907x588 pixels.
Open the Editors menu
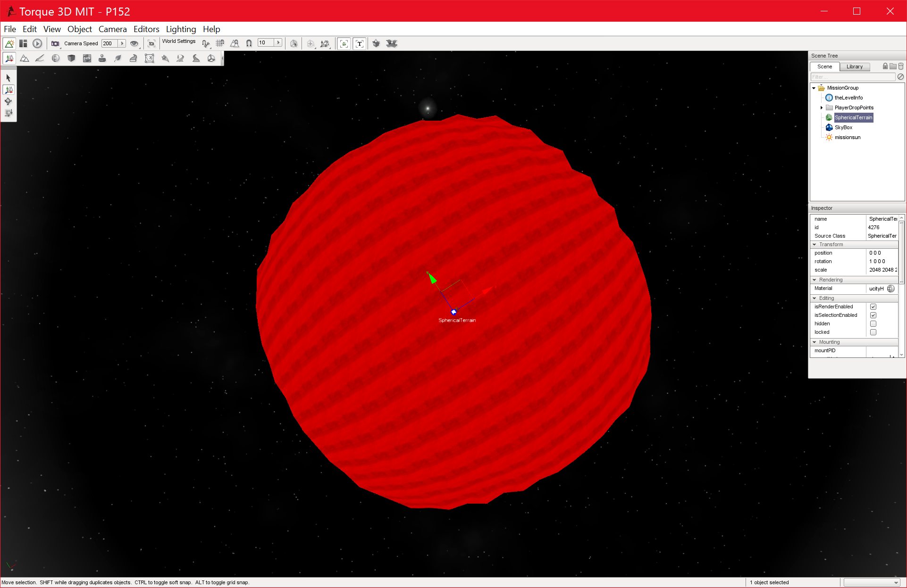point(146,29)
